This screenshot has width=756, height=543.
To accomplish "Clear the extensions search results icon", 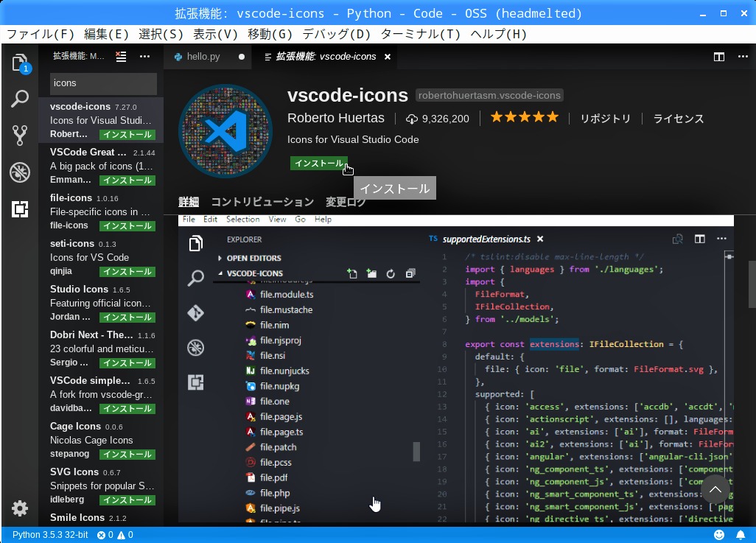I will (121, 57).
